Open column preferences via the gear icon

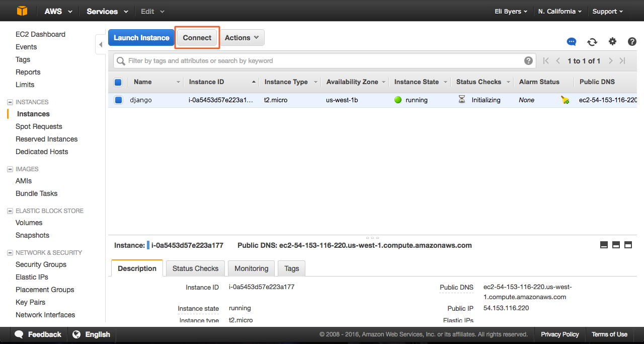pyautogui.click(x=612, y=42)
